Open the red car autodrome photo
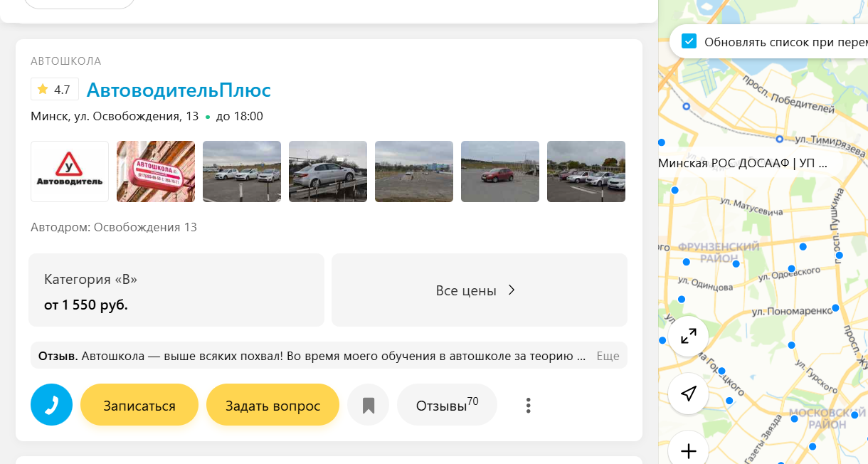Image resolution: width=868 pixels, height=464 pixels. click(x=500, y=172)
